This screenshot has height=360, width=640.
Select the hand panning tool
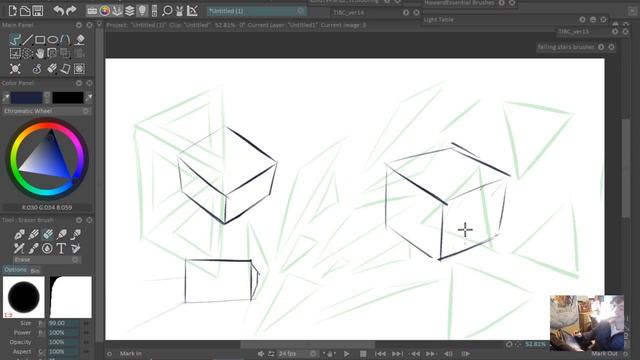(40, 53)
